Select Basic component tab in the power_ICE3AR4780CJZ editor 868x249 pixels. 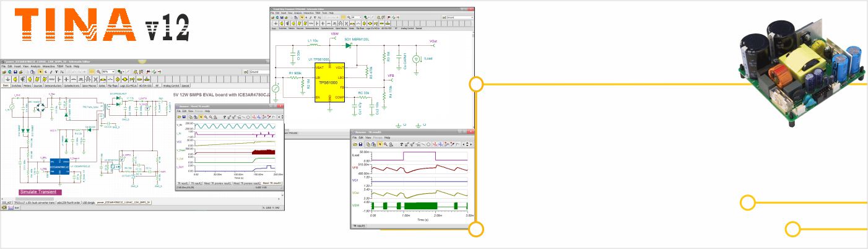6,86
